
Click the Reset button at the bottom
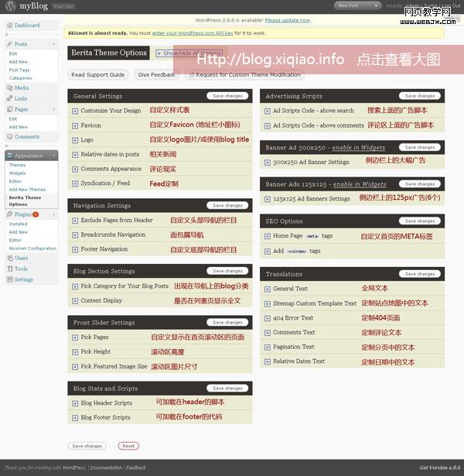pos(128,446)
